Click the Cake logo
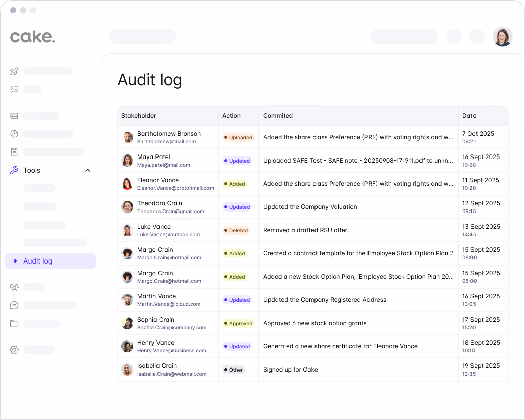The width and height of the screenshot is (525, 420). point(32,37)
